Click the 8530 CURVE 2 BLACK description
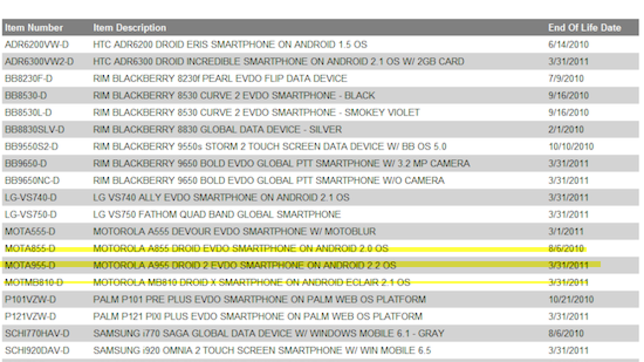The height and width of the screenshot is (362, 644). tap(234, 95)
